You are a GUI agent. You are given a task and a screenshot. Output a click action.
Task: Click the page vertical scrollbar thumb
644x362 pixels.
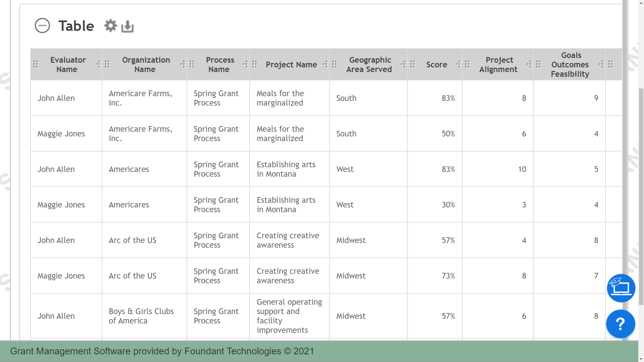(x=641, y=196)
